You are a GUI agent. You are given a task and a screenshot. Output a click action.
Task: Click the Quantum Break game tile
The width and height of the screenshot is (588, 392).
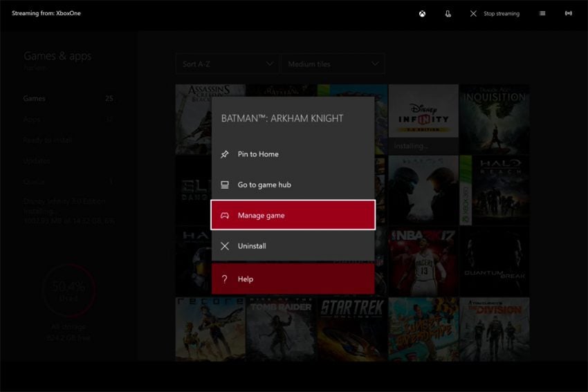[495, 261]
